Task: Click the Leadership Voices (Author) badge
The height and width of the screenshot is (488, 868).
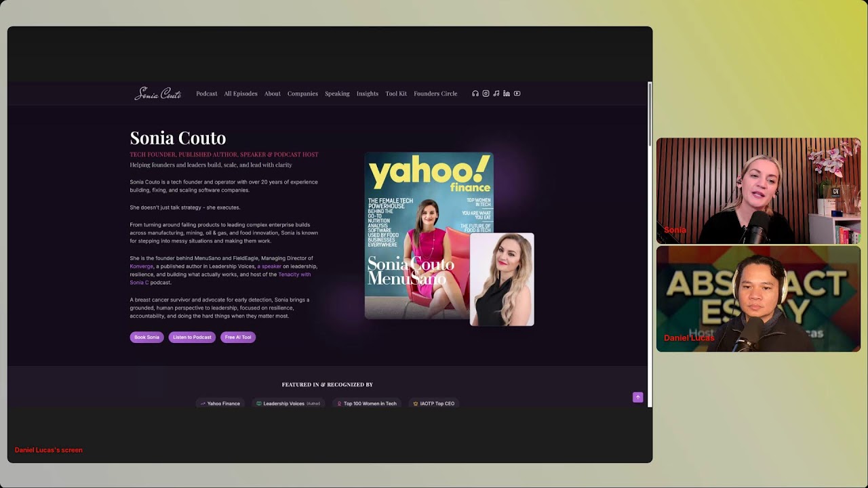Action: pyautogui.click(x=288, y=403)
